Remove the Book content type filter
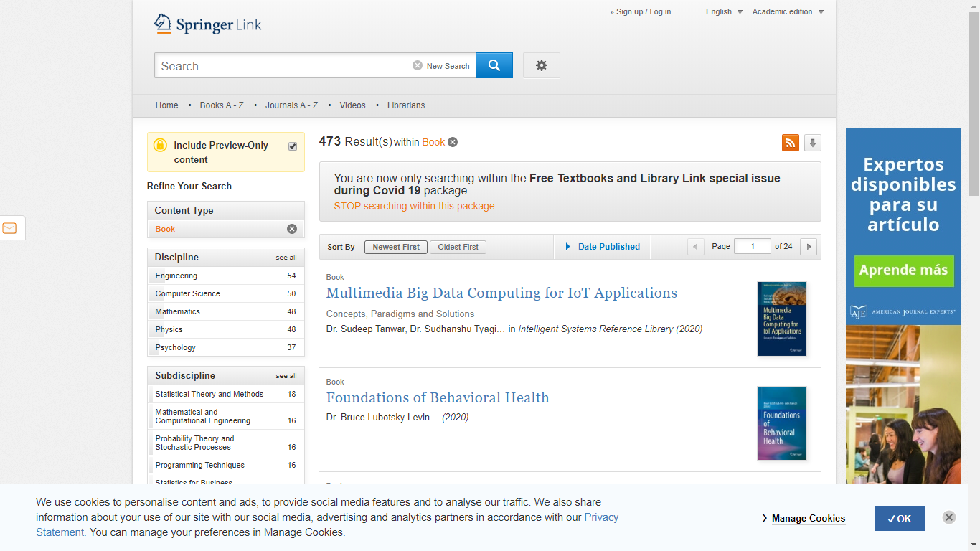980x551 pixels. tap(291, 229)
